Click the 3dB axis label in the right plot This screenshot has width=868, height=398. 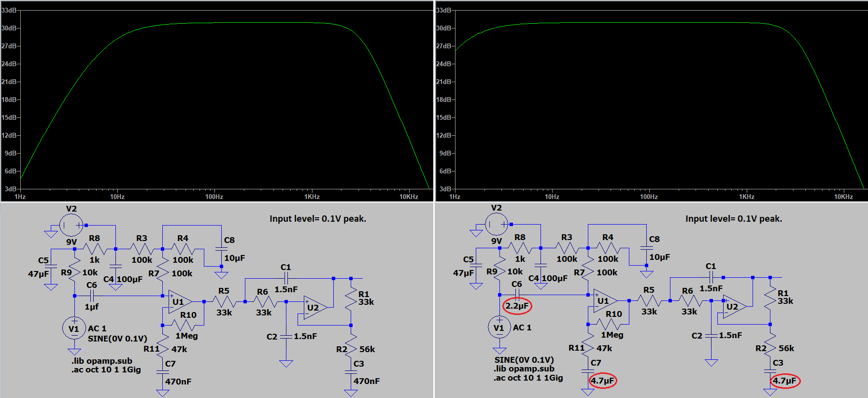click(x=445, y=189)
